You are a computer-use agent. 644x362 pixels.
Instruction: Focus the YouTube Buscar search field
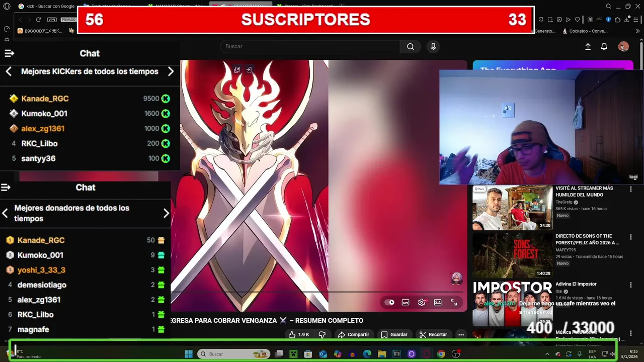(x=310, y=46)
